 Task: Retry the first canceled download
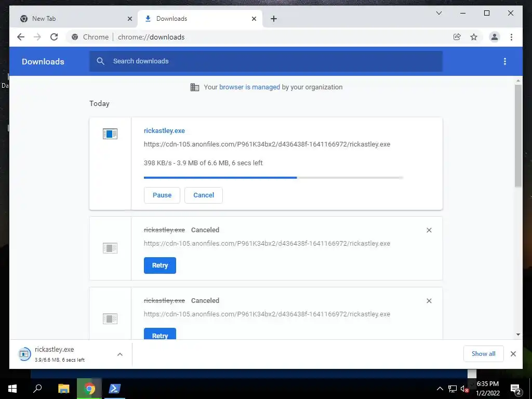(160, 265)
